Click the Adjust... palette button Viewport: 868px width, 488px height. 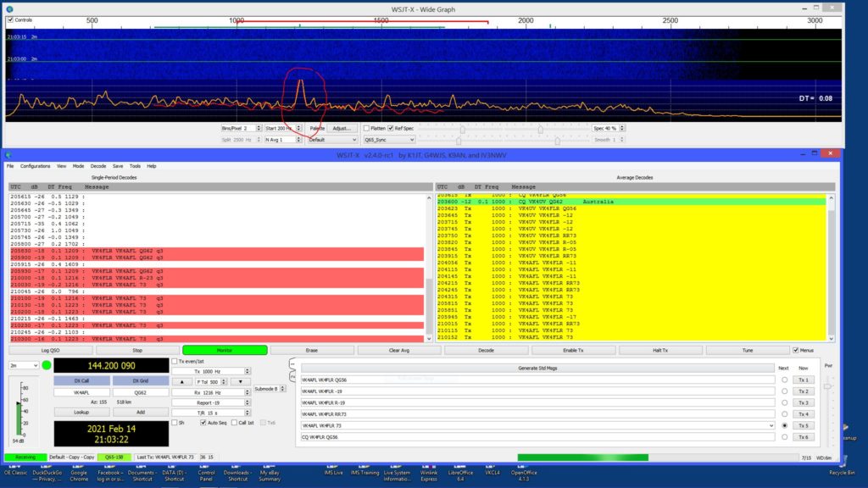pyautogui.click(x=342, y=129)
